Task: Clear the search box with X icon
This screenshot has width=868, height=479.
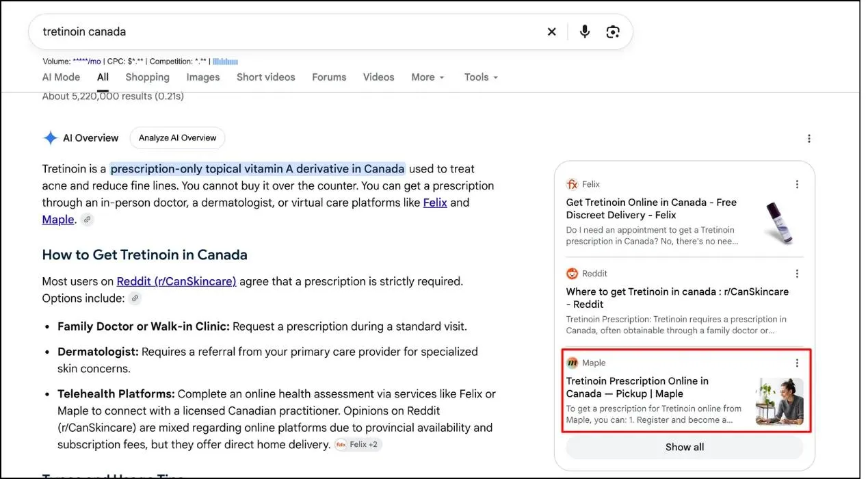Action: [552, 31]
